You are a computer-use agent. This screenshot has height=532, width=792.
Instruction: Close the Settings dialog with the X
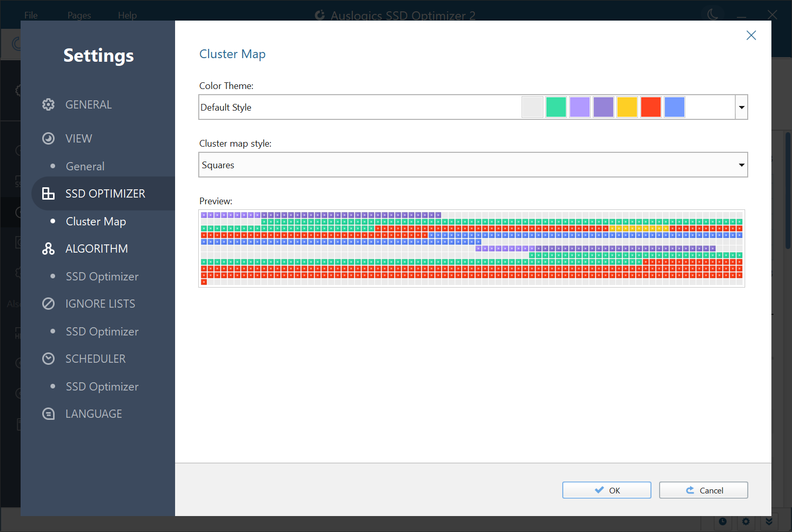coord(751,35)
